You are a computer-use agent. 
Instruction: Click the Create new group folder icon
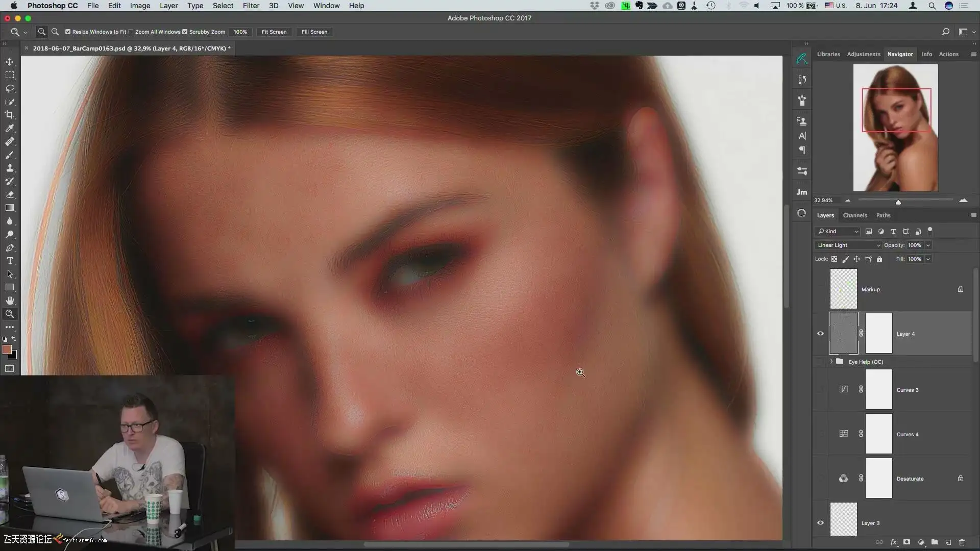point(935,542)
